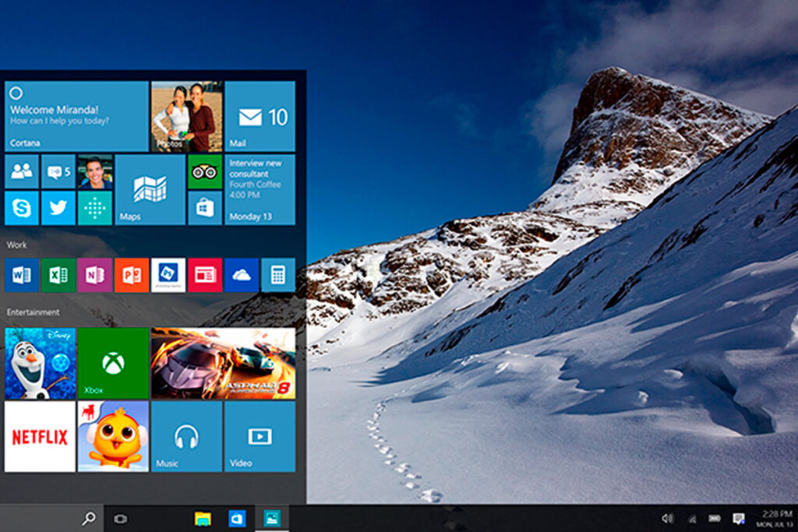Open the yellow bird game tile
The height and width of the screenshot is (532, 798).
pyautogui.click(x=114, y=436)
